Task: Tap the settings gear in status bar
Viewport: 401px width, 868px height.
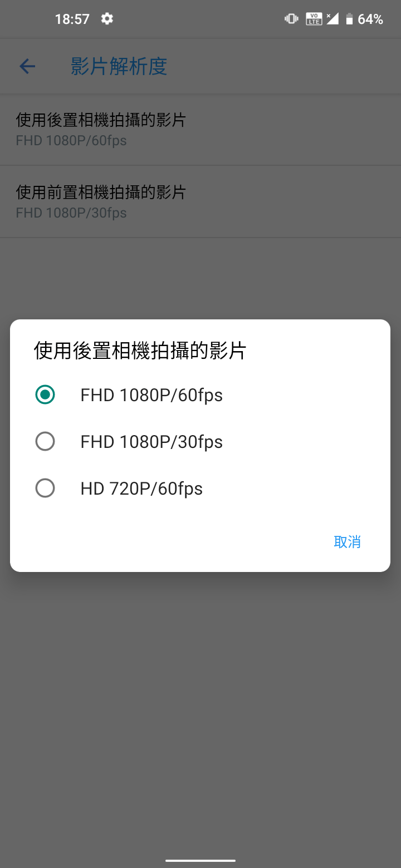Action: click(107, 19)
